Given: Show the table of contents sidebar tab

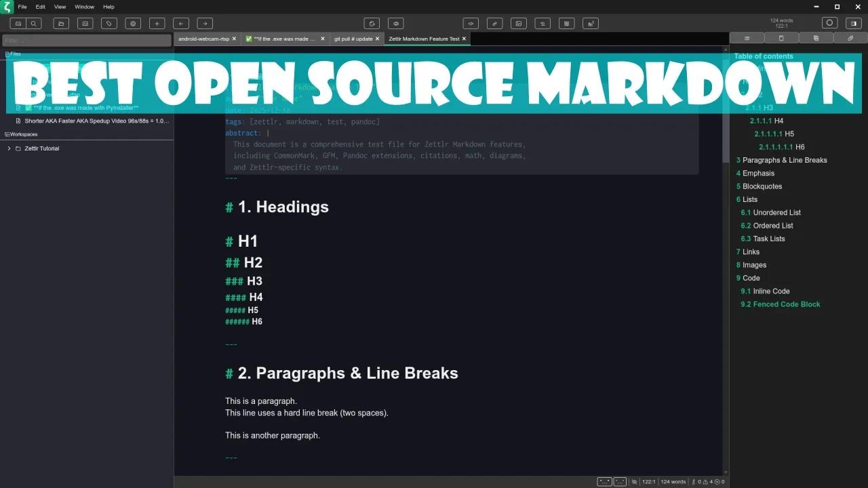Looking at the screenshot, I should [x=747, y=39].
